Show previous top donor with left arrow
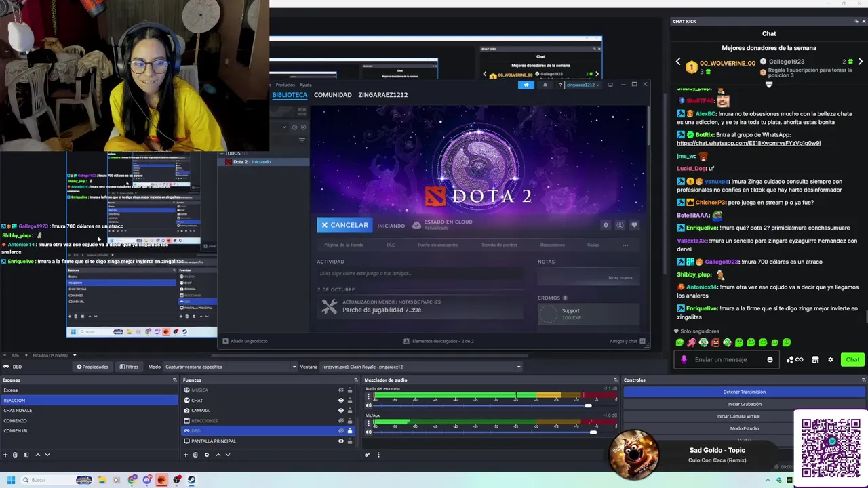Screen dimensions: 868x488 coord(678,62)
